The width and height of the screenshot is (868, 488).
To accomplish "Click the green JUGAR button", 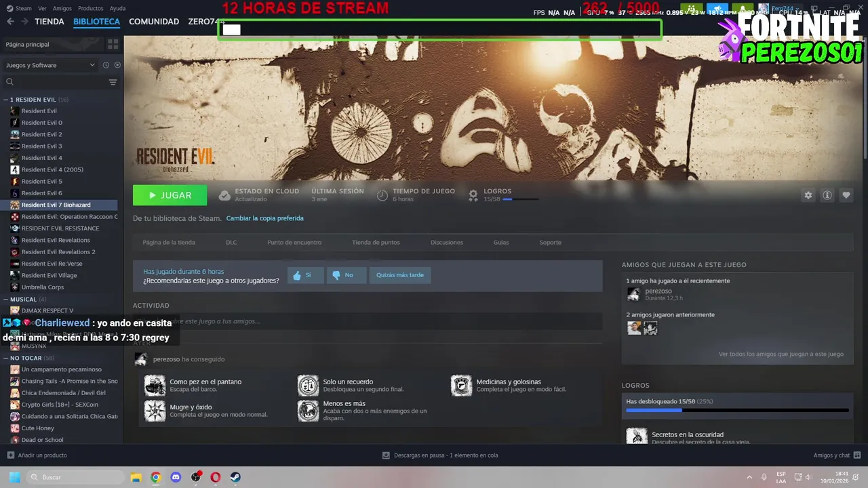I will click(170, 195).
